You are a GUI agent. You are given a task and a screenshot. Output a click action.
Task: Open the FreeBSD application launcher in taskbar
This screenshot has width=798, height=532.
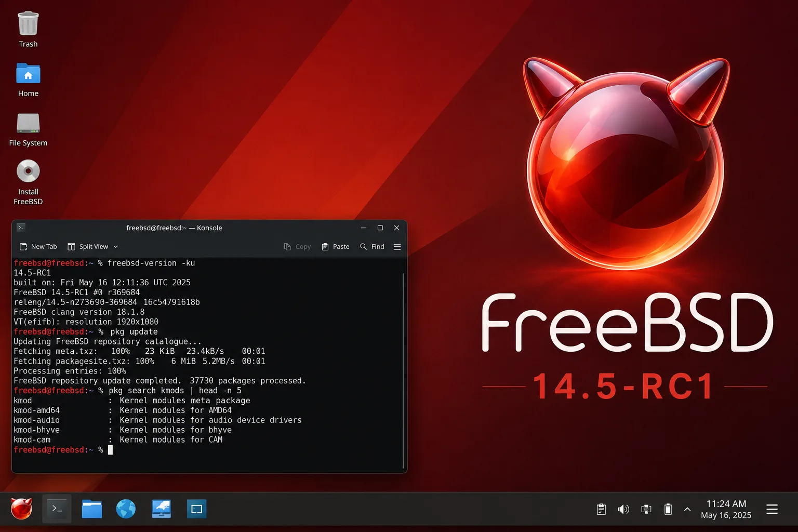(21, 509)
